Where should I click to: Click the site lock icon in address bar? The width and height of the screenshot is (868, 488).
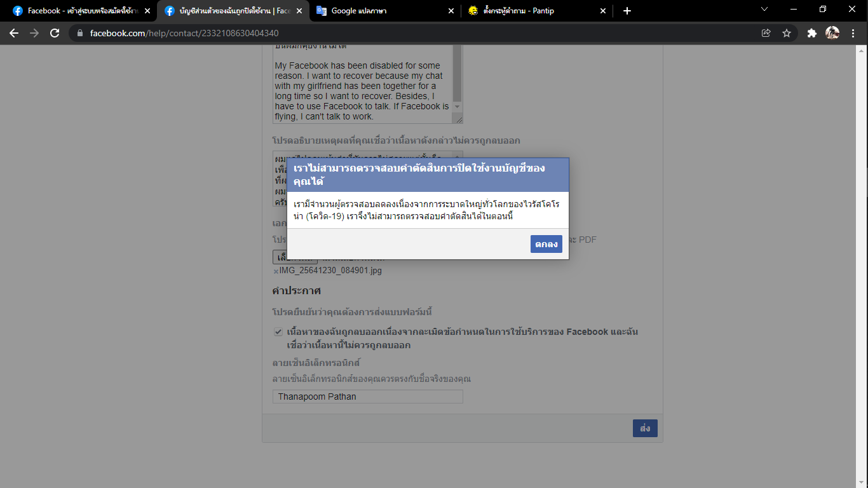80,33
